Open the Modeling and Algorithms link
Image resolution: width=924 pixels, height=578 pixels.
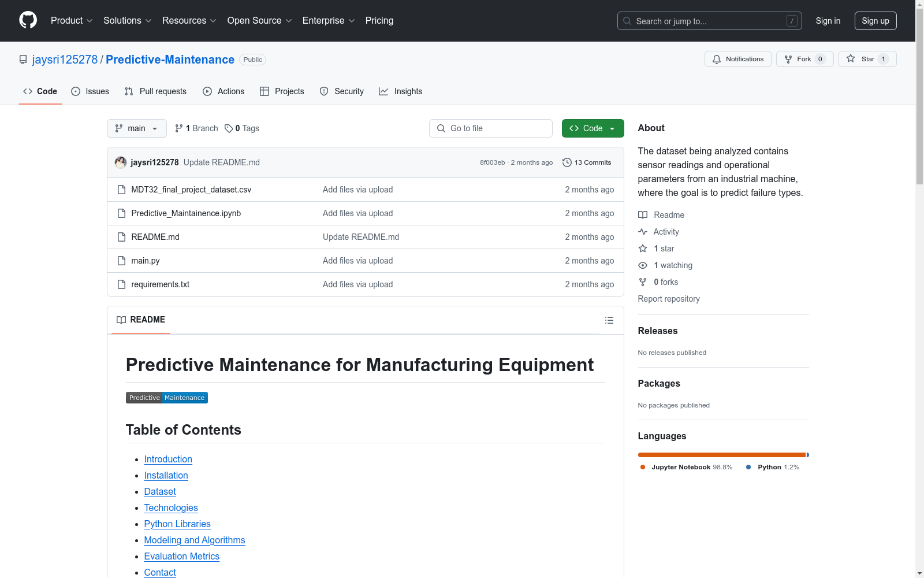(x=195, y=540)
